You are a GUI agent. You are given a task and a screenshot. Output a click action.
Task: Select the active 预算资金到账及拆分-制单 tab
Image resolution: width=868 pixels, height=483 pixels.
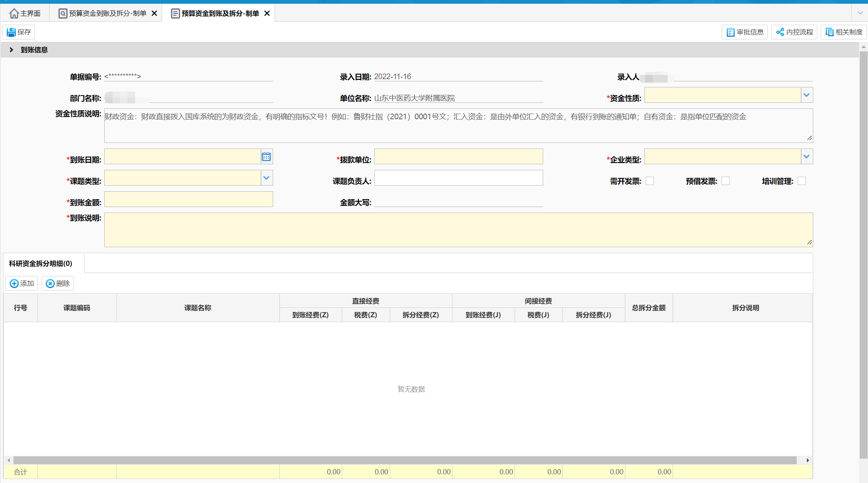(x=215, y=13)
